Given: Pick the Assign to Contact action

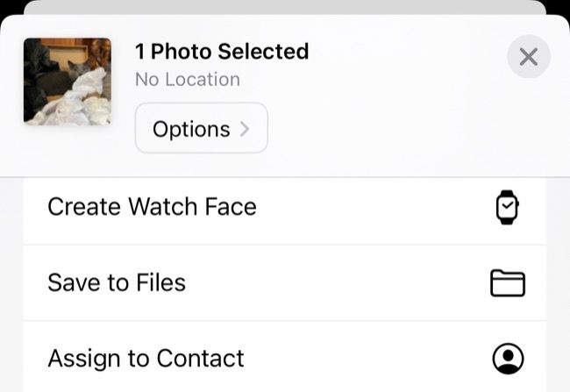Looking at the screenshot, I should coord(146,359).
